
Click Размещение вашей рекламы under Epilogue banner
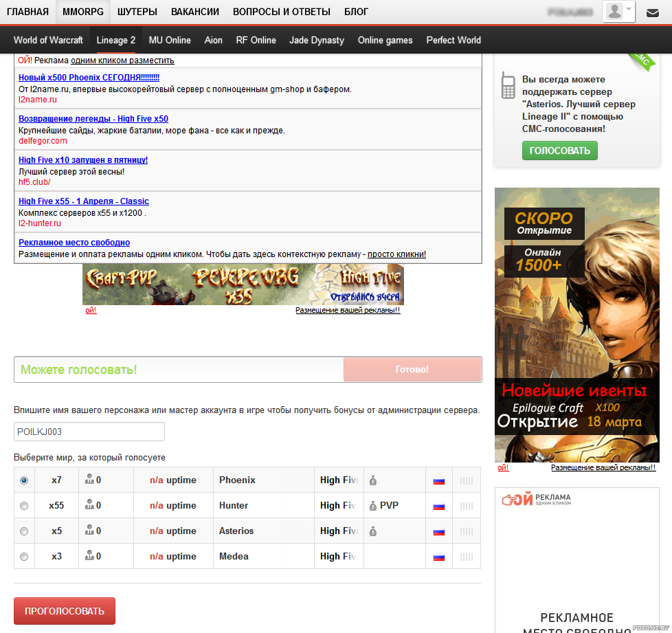(x=603, y=467)
